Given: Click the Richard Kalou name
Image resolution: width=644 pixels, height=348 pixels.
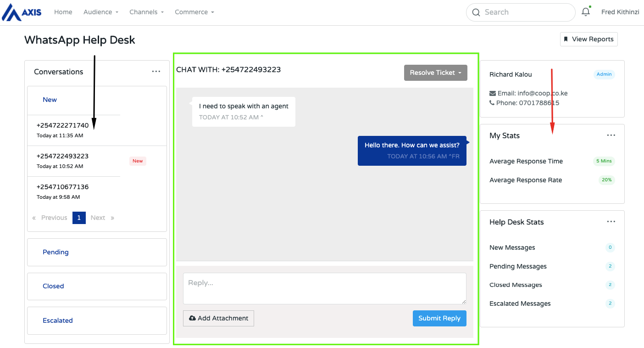Looking at the screenshot, I should (x=511, y=74).
